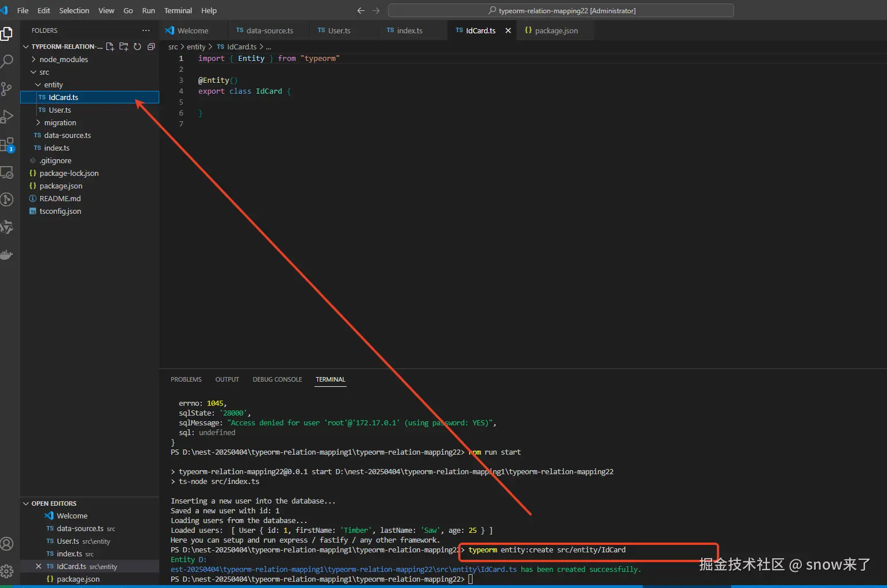The image size is (887, 588).
Task: Close the IdCard.ts editor tab
Action: click(x=508, y=30)
